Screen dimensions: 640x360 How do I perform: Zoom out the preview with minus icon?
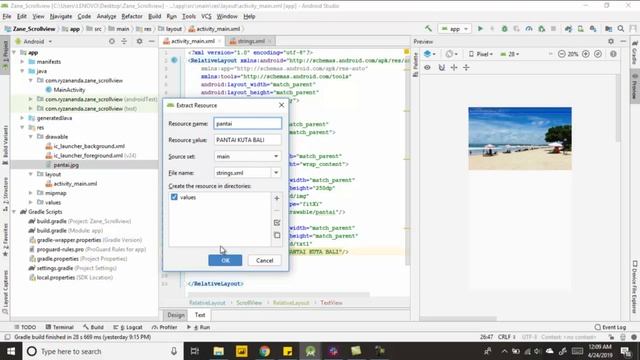[x=562, y=54]
